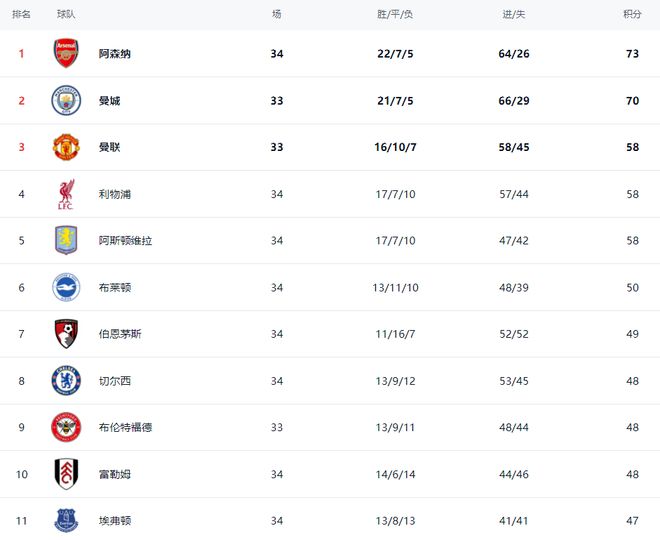Click the 积分 column header
The height and width of the screenshot is (540, 660).
pyautogui.click(x=632, y=14)
